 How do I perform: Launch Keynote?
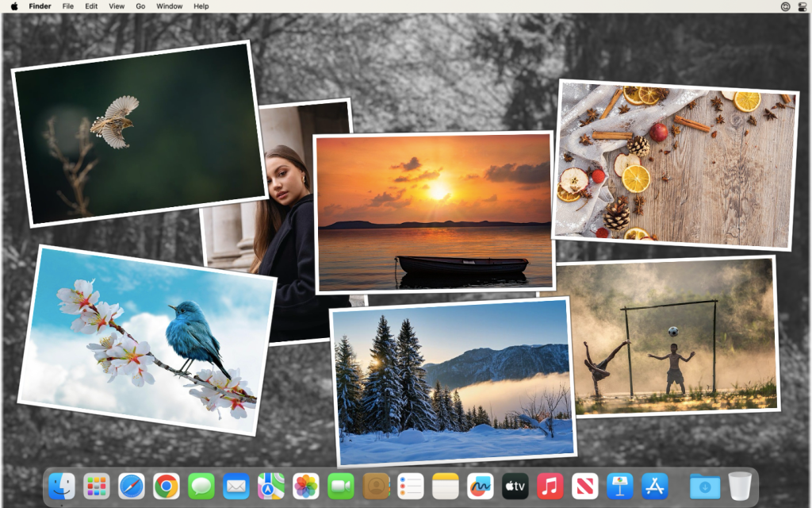[619, 487]
